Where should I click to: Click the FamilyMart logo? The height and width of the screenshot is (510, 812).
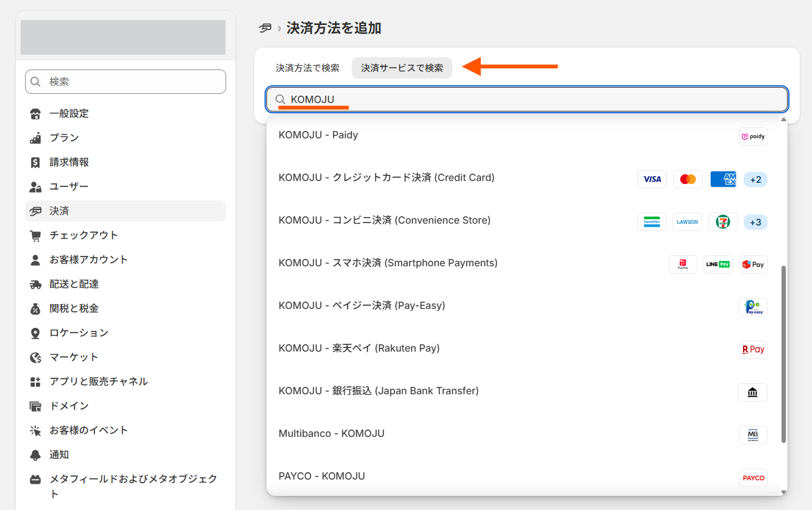point(652,222)
